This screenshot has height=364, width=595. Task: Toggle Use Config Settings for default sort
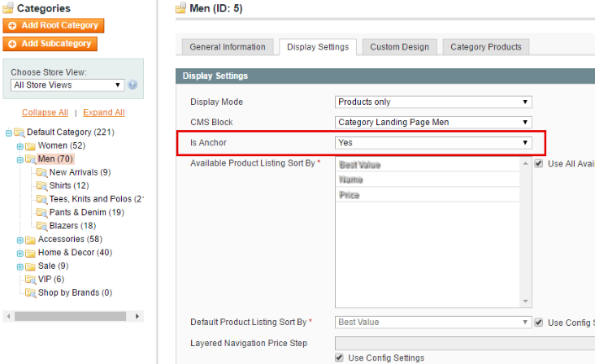point(539,323)
